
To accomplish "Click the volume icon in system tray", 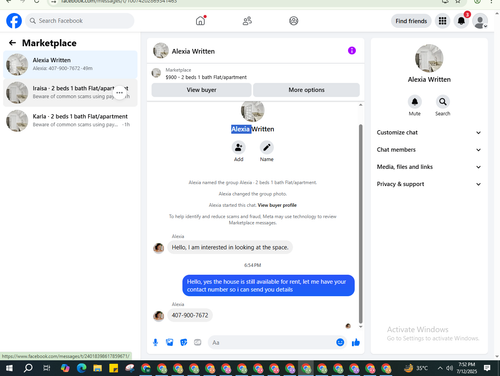I will (x=449, y=368).
